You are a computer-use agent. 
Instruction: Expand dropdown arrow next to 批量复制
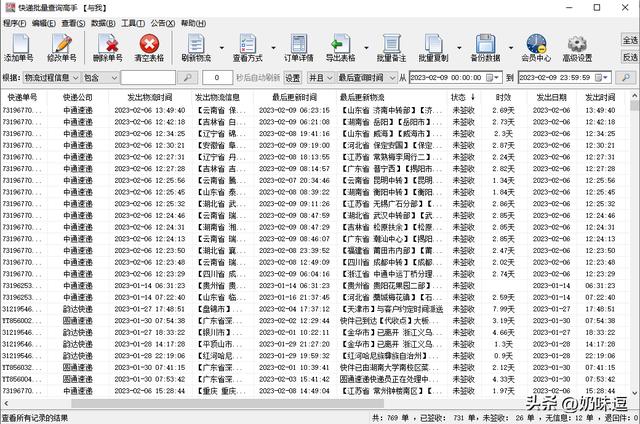pos(459,48)
